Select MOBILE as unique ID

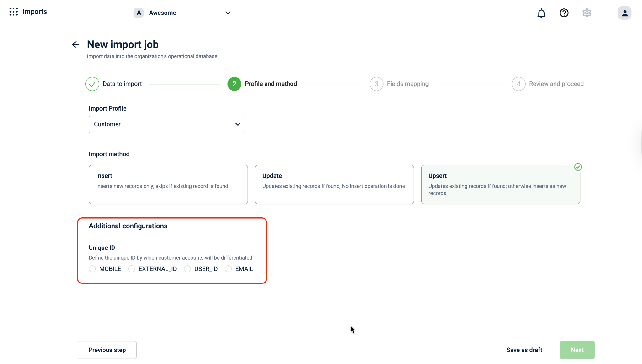(x=92, y=269)
